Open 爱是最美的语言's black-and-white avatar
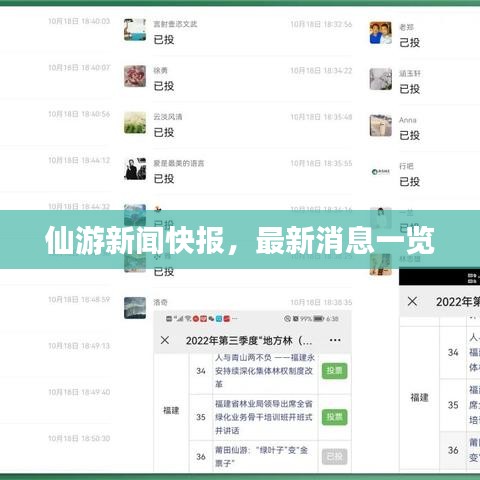This screenshot has height=480, width=480. [x=135, y=169]
